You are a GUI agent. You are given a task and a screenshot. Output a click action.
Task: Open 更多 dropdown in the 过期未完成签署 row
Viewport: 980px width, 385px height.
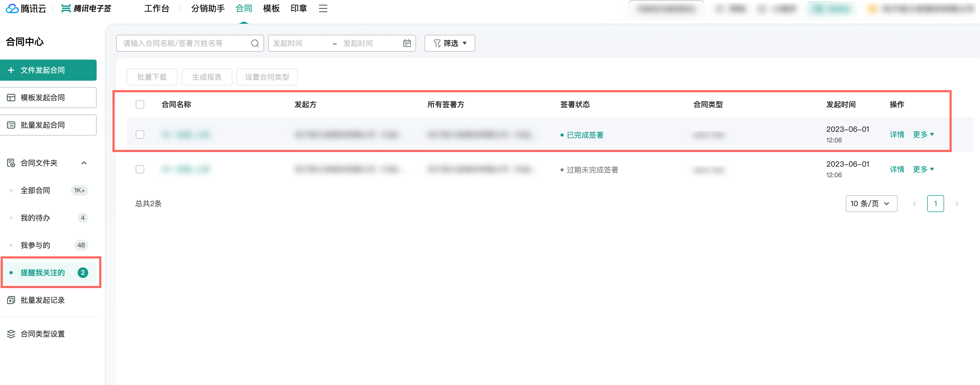point(923,170)
